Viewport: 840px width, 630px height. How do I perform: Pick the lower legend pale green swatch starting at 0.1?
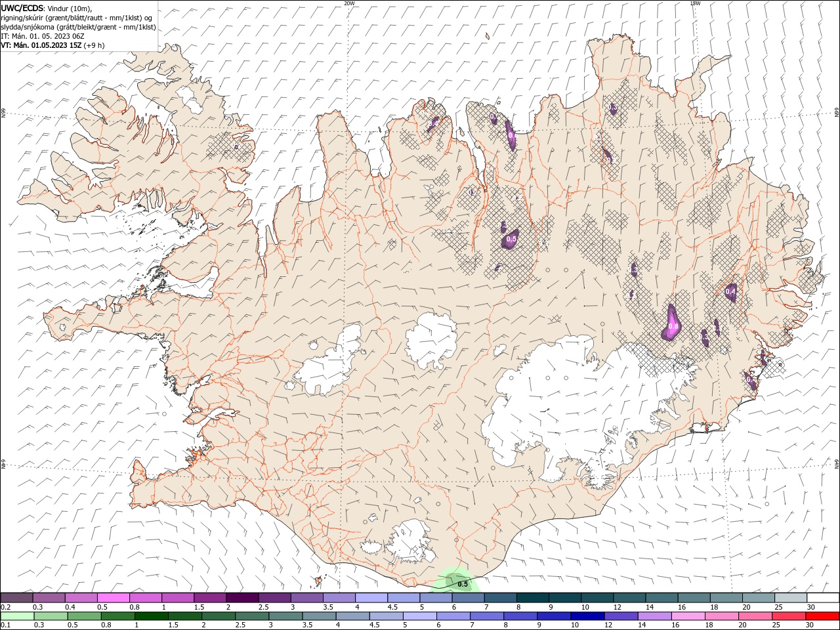[x=17, y=616]
